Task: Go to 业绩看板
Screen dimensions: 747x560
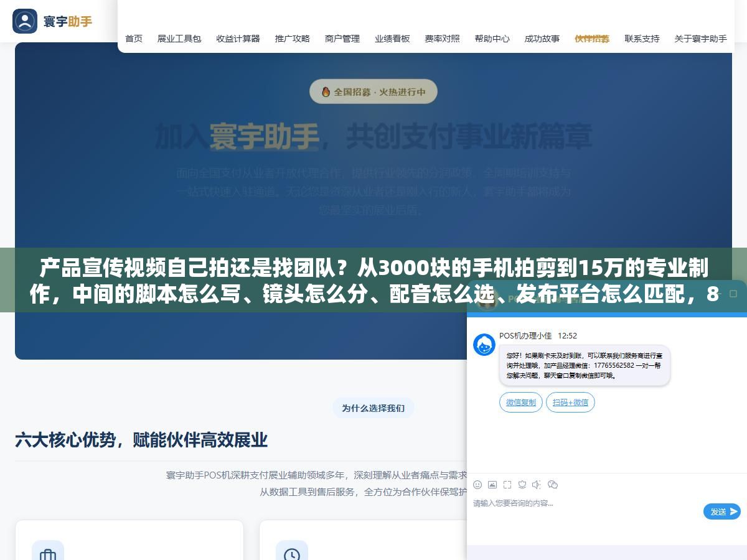Action: pos(392,39)
